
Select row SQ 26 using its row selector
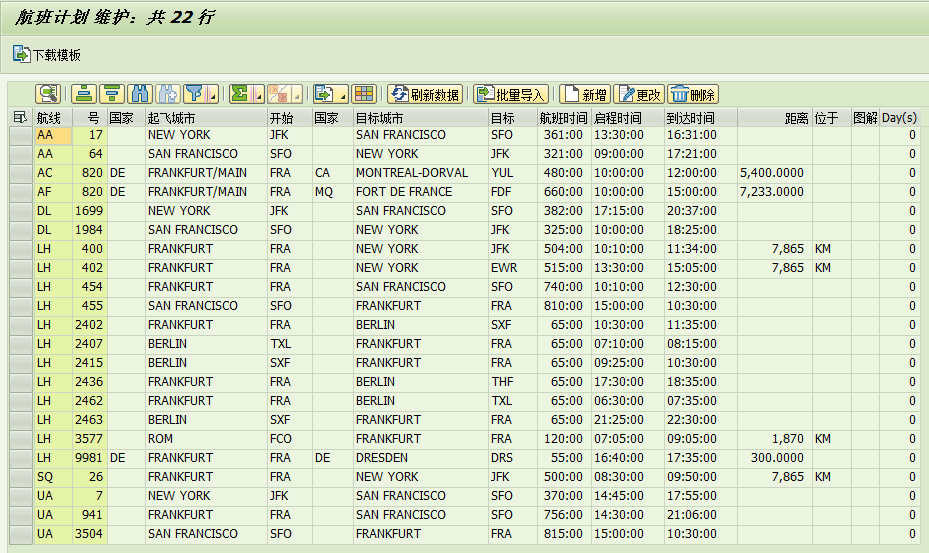[x=21, y=477]
